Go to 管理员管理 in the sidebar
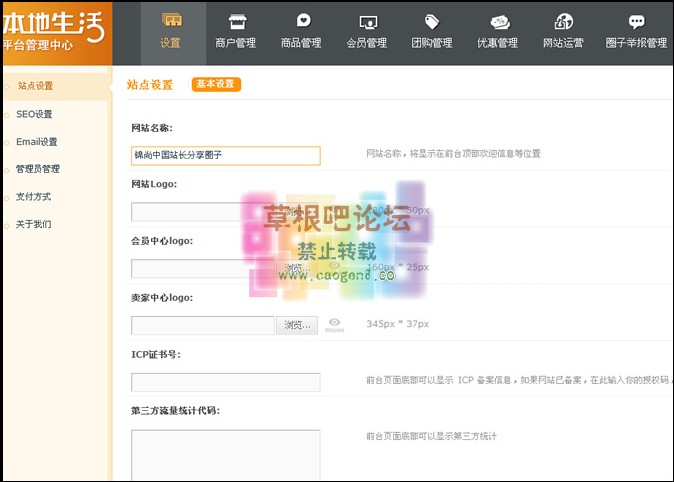 38,169
